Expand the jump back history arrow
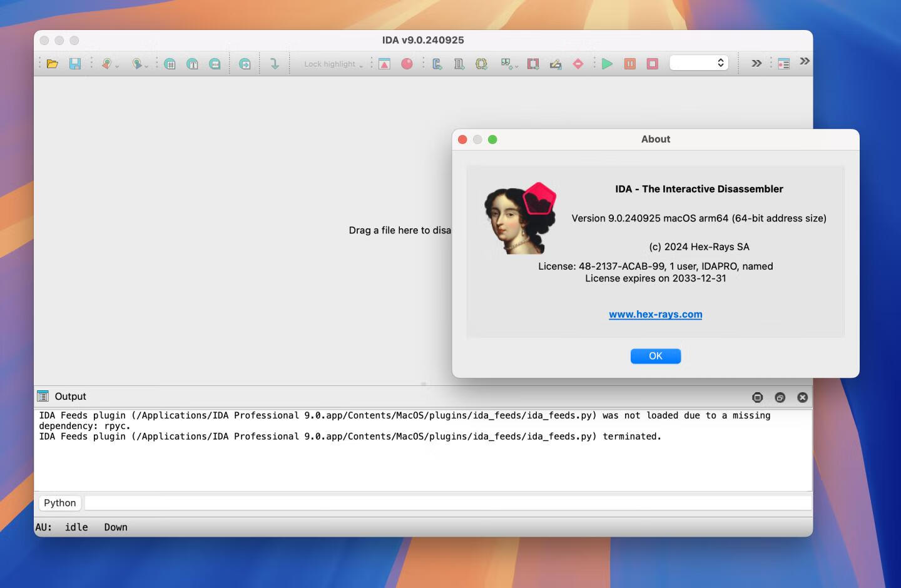Image resolution: width=901 pixels, height=588 pixels. [117, 66]
